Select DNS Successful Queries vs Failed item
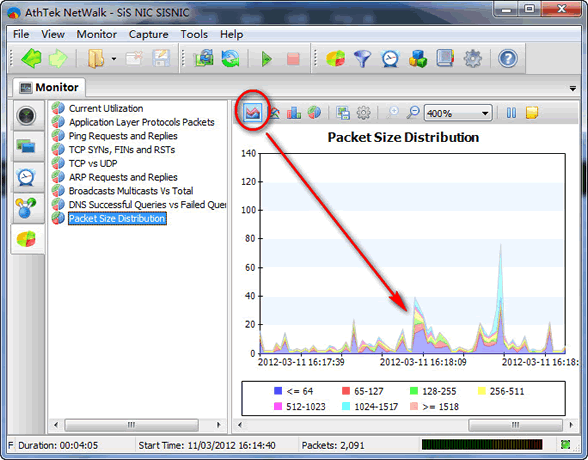This screenshot has width=588, height=460. (147, 205)
